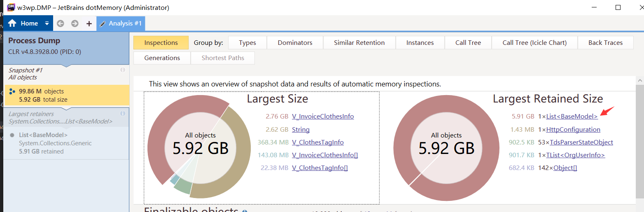
Task: Click the back navigation arrow icon
Action: [x=61, y=23]
